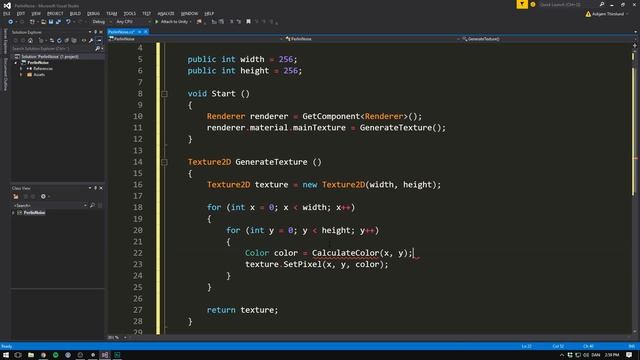
Task: Click the signed-in account name
Action: (608, 14)
